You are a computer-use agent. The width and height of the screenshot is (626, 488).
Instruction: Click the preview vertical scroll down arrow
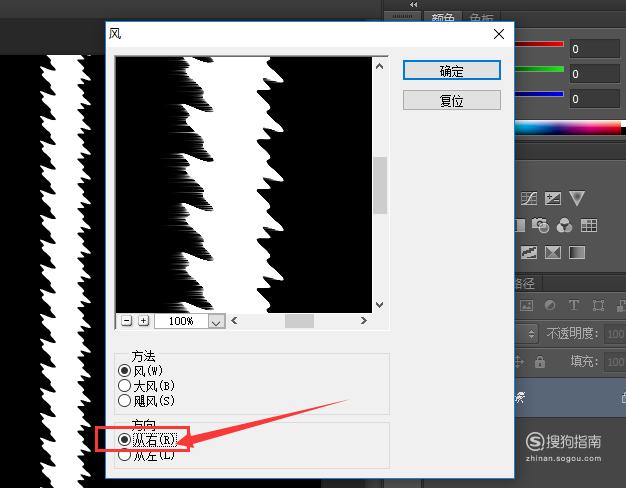point(380,305)
